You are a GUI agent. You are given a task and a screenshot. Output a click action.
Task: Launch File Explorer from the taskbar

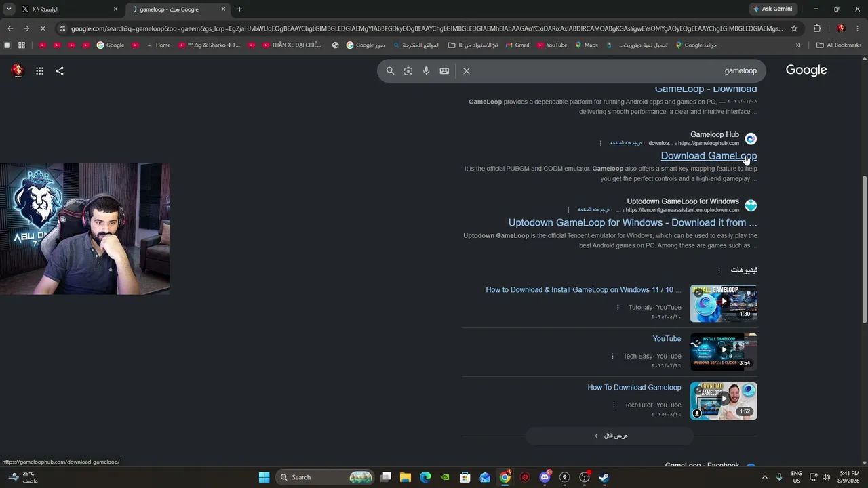[406, 477]
